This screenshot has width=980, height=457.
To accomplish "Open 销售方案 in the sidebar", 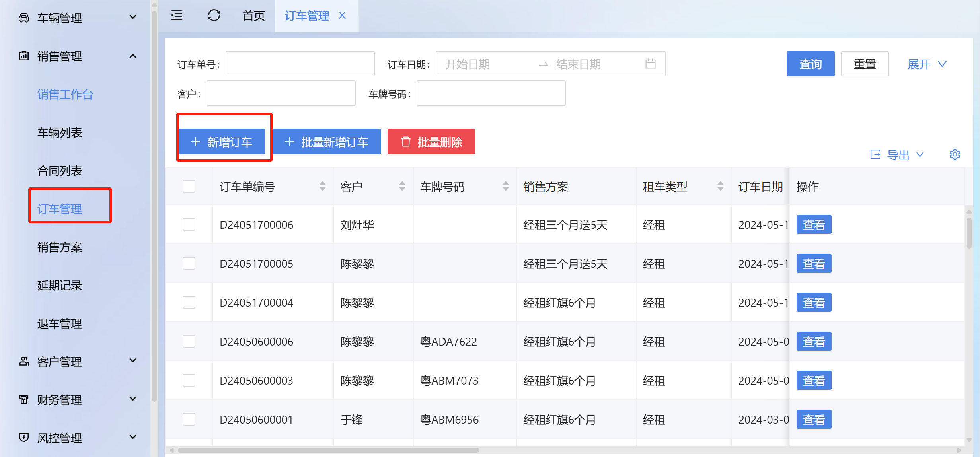I will pyautogui.click(x=60, y=247).
